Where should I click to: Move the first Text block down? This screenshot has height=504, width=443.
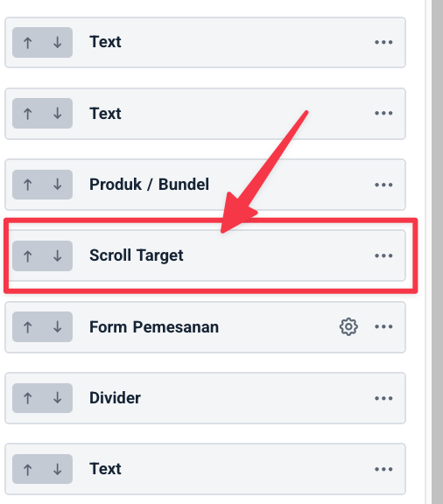click(57, 42)
